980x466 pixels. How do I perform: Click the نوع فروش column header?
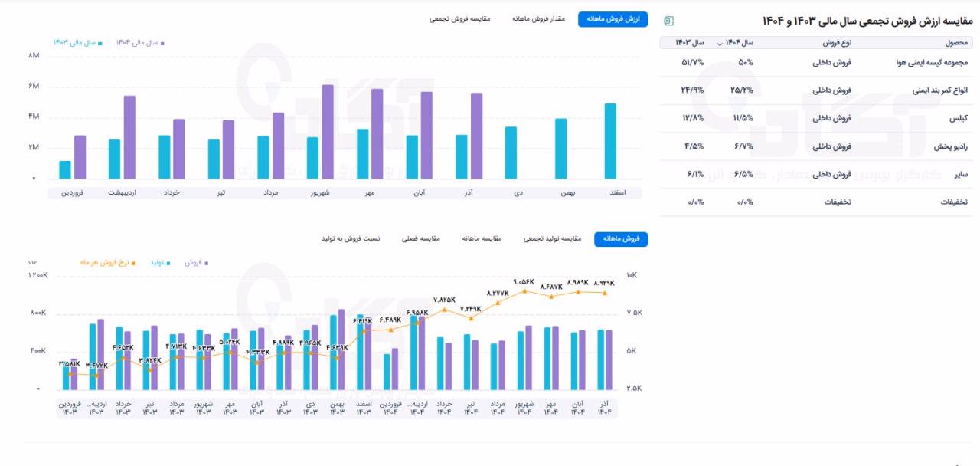836,43
